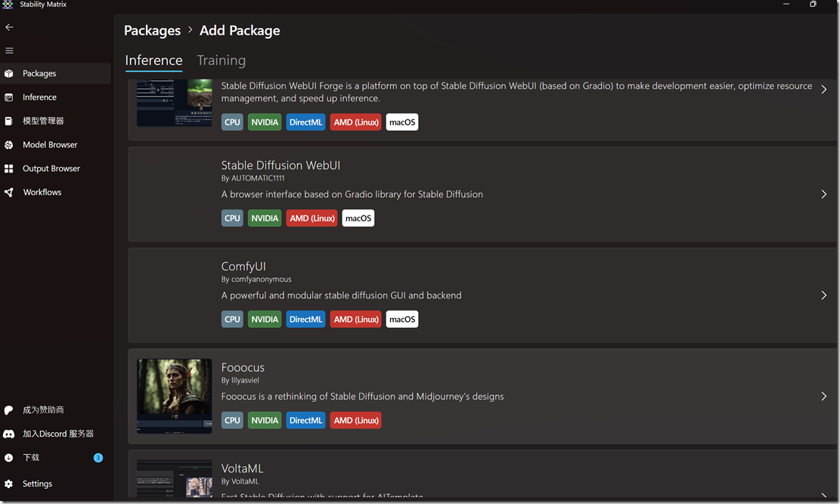This screenshot has height=504, width=840.
Task: Click the Fooocus package title
Action: (243, 367)
